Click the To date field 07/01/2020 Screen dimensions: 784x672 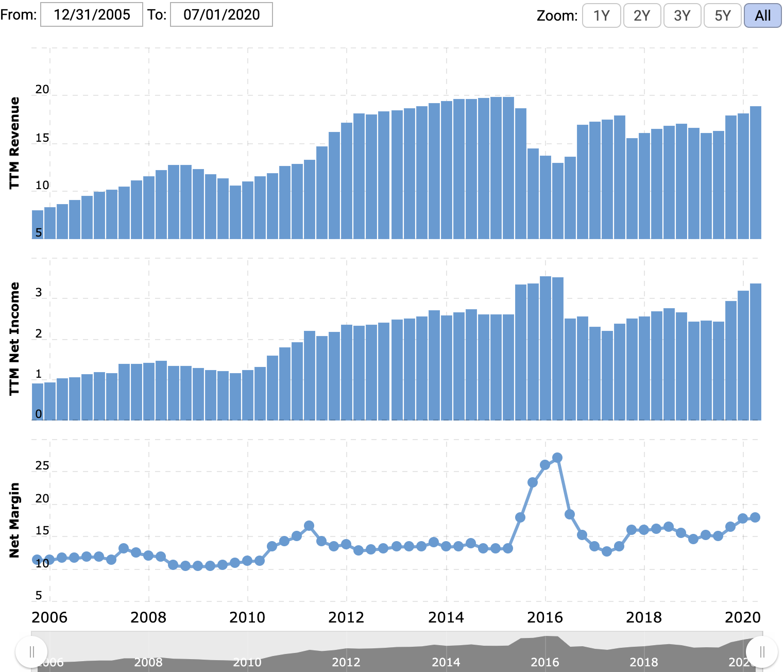[221, 14]
